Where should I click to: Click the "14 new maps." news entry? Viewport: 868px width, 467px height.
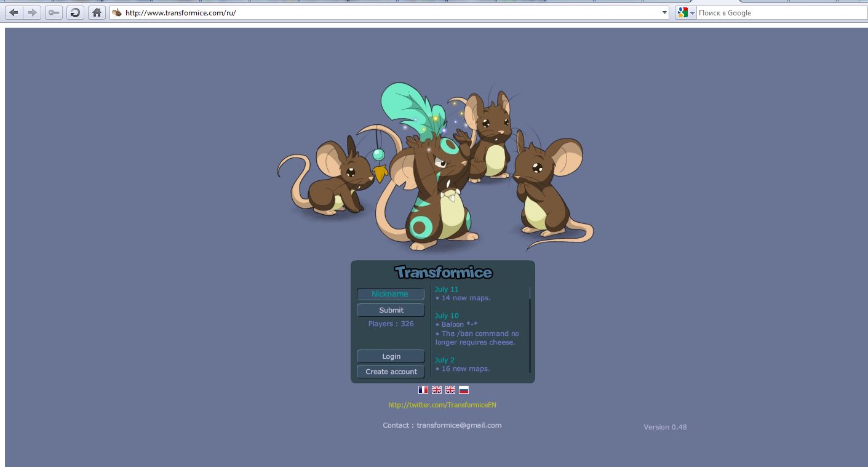click(463, 298)
